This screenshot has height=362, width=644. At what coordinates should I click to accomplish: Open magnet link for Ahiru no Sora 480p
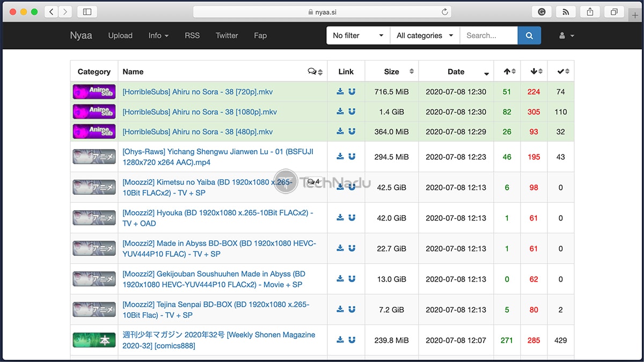pyautogui.click(x=352, y=131)
